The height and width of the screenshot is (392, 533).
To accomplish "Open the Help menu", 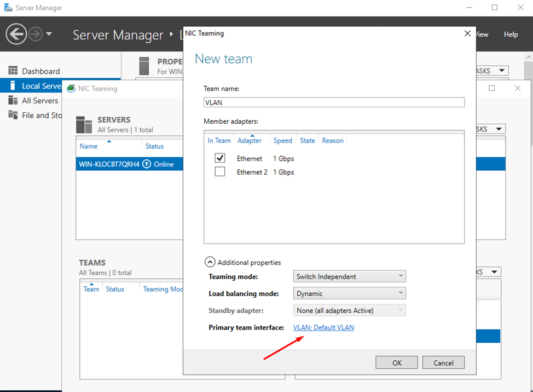I will click(x=510, y=34).
